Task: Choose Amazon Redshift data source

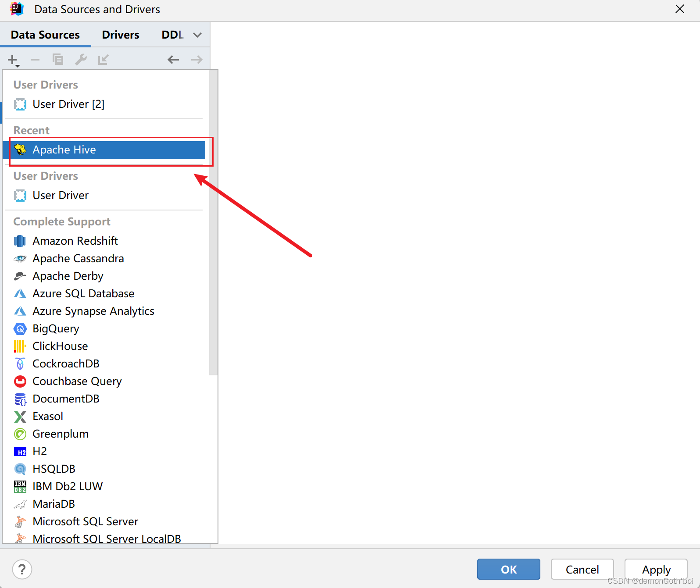Action: pyautogui.click(x=104, y=241)
